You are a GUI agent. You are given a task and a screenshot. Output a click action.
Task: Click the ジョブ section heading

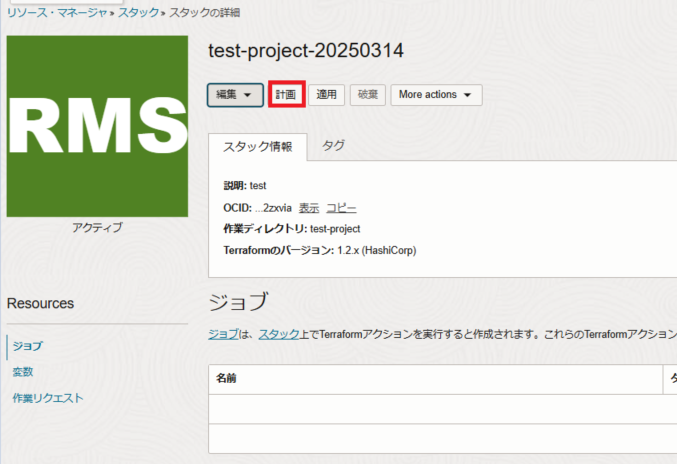(238, 302)
